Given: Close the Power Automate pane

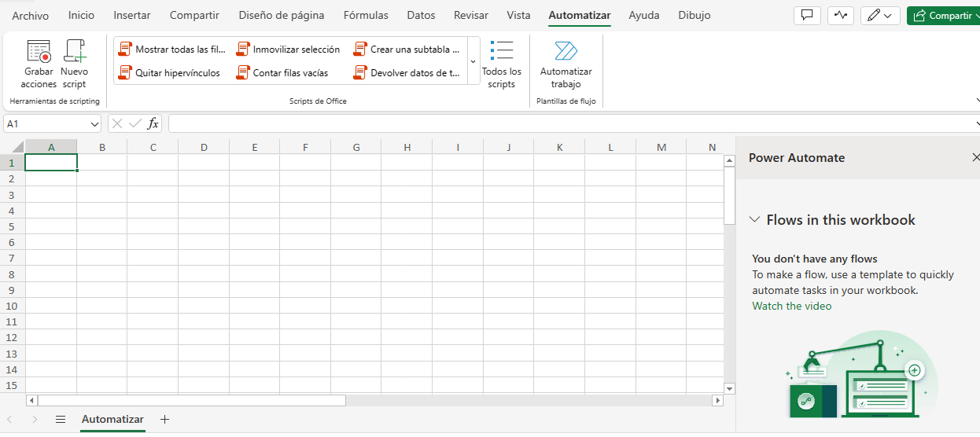Looking at the screenshot, I should click(x=976, y=157).
